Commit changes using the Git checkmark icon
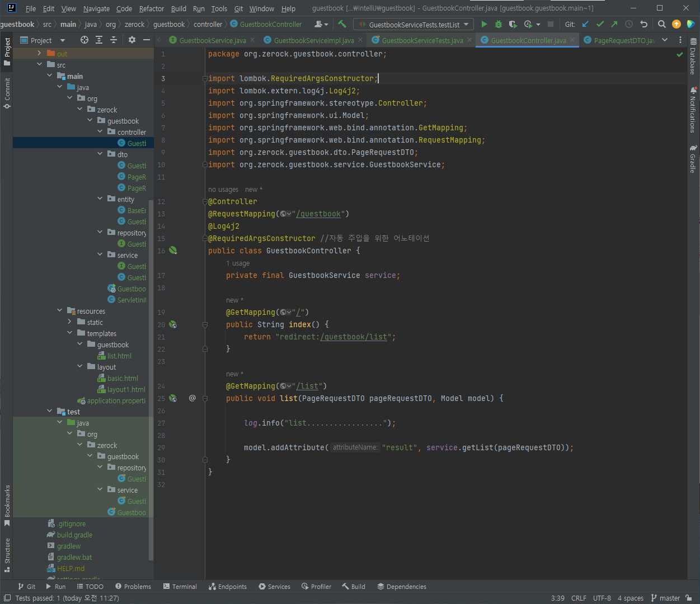Screen dimensions: 700x604 (600, 24)
